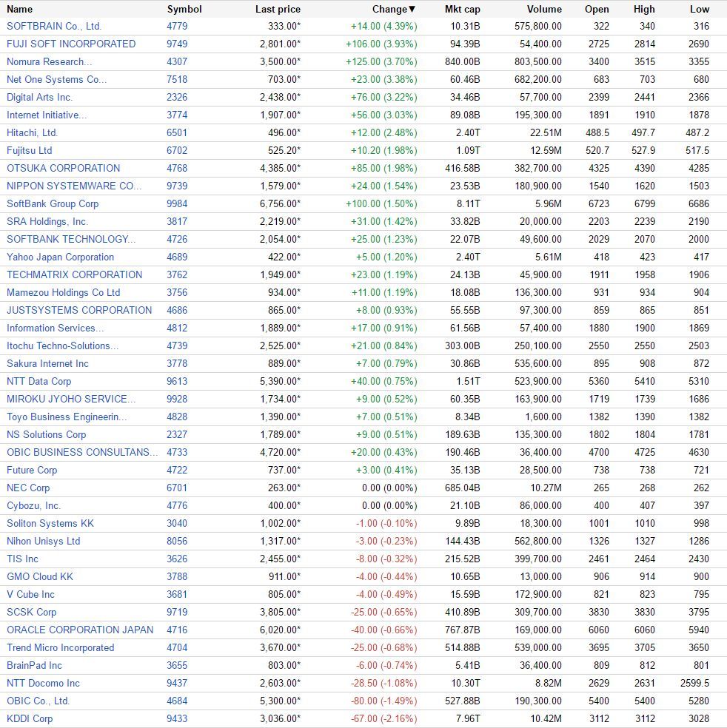Open the NIPPON SYSTEMWARE CO... link

(x=74, y=186)
